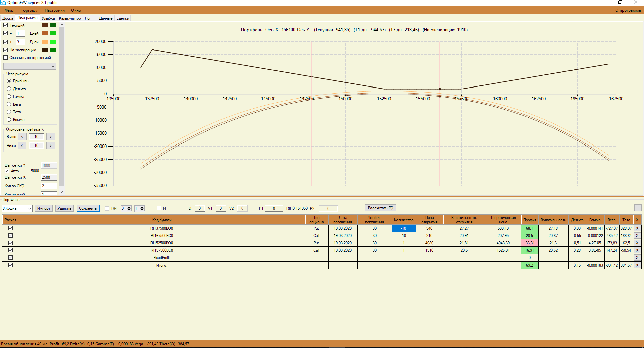Select the 'Дельта' radio option

point(9,89)
